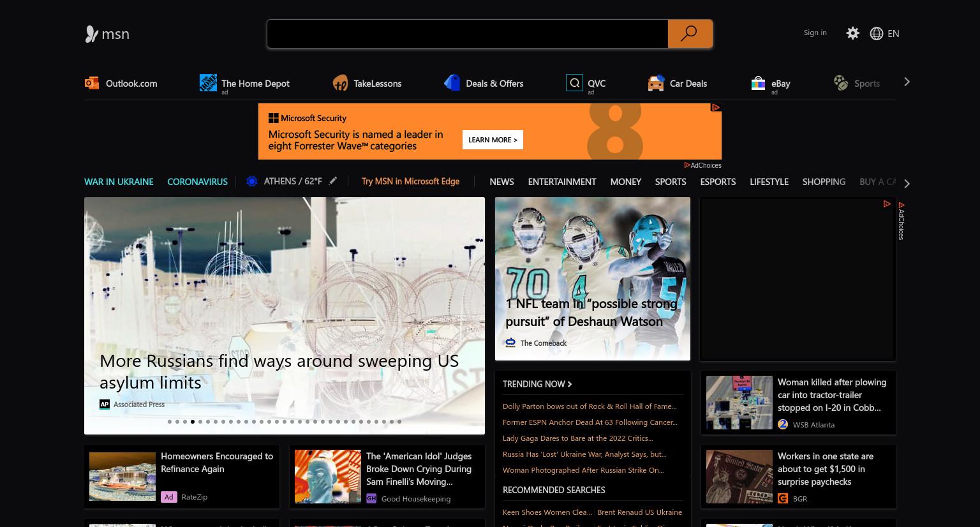The height and width of the screenshot is (527, 980).
Task: Click the QVC logo icon
Action: pos(574,82)
